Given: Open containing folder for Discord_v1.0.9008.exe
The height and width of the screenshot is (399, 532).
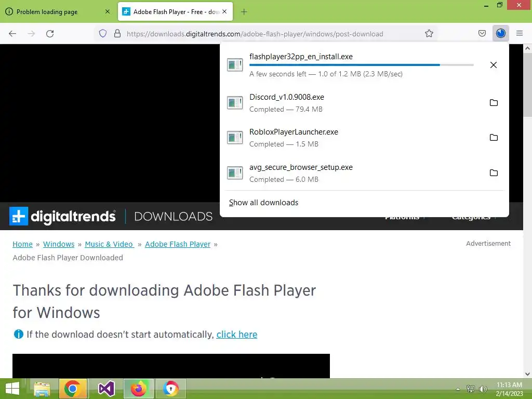Looking at the screenshot, I should pos(494,102).
